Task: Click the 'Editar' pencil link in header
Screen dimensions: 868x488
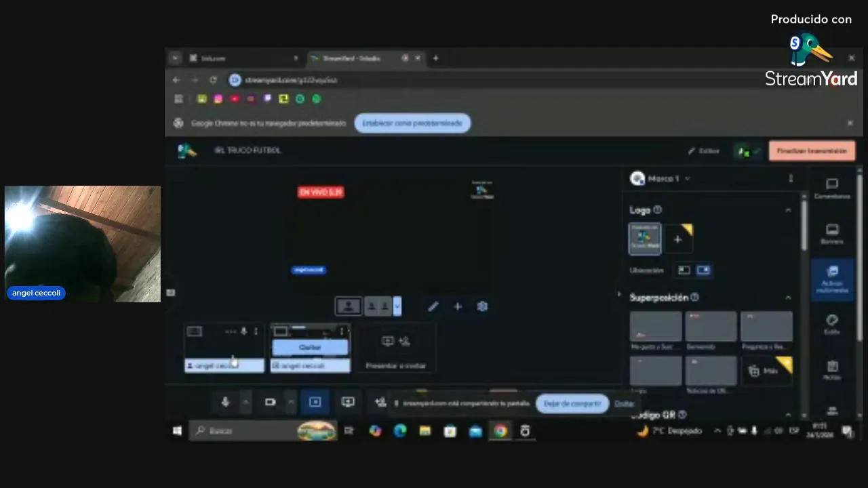Action: pyautogui.click(x=703, y=151)
